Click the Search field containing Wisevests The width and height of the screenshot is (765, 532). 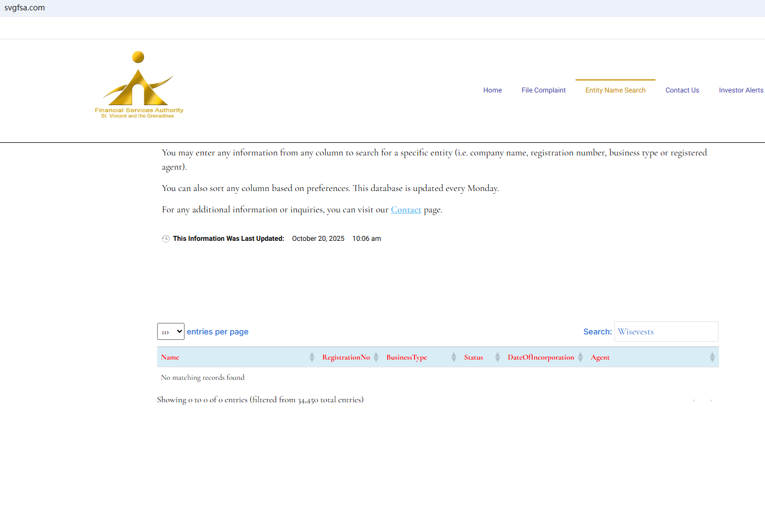point(666,332)
